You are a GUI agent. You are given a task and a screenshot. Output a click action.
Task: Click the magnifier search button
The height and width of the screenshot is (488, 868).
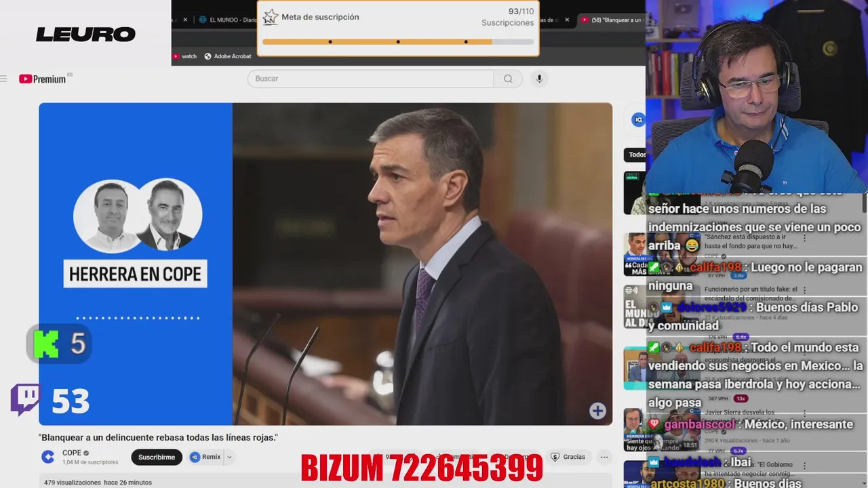[x=508, y=79]
